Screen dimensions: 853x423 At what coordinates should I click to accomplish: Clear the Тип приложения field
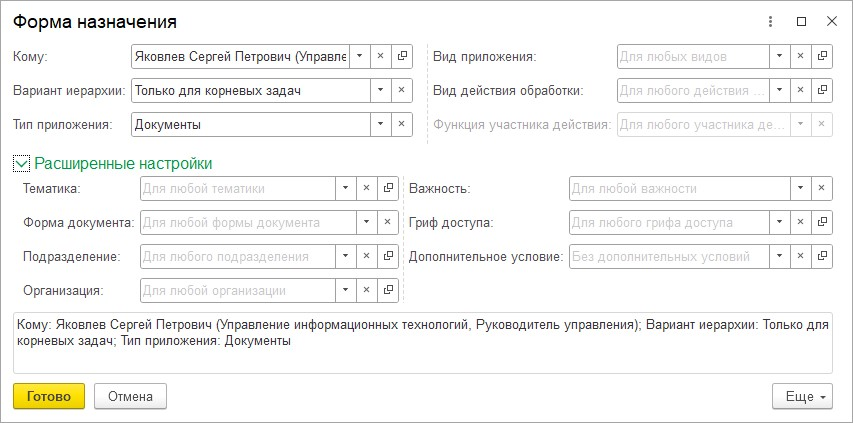pyautogui.click(x=401, y=125)
